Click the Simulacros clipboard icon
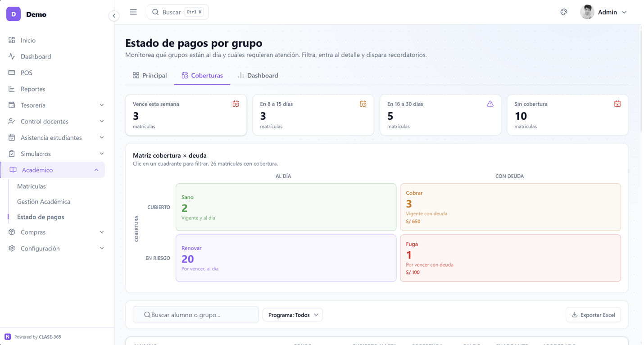Screen dimensions: 644x345 12,154
